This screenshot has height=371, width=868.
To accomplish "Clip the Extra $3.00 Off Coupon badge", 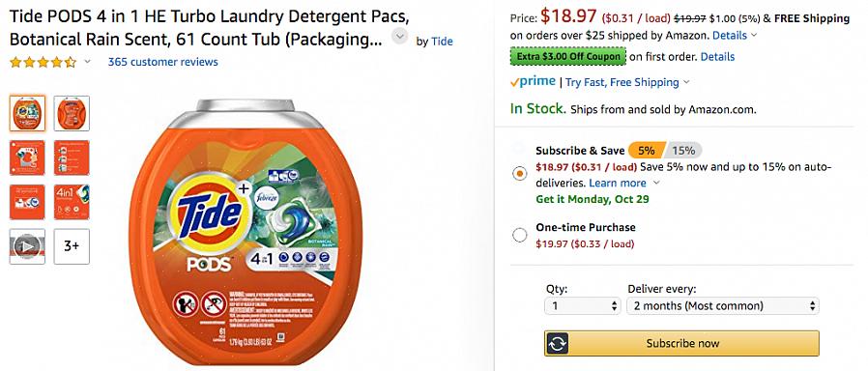I will (x=568, y=56).
